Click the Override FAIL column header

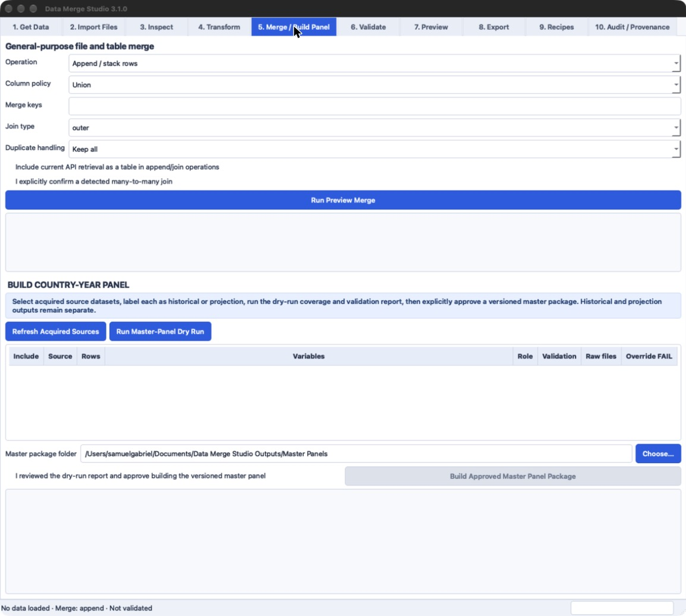[x=649, y=356]
